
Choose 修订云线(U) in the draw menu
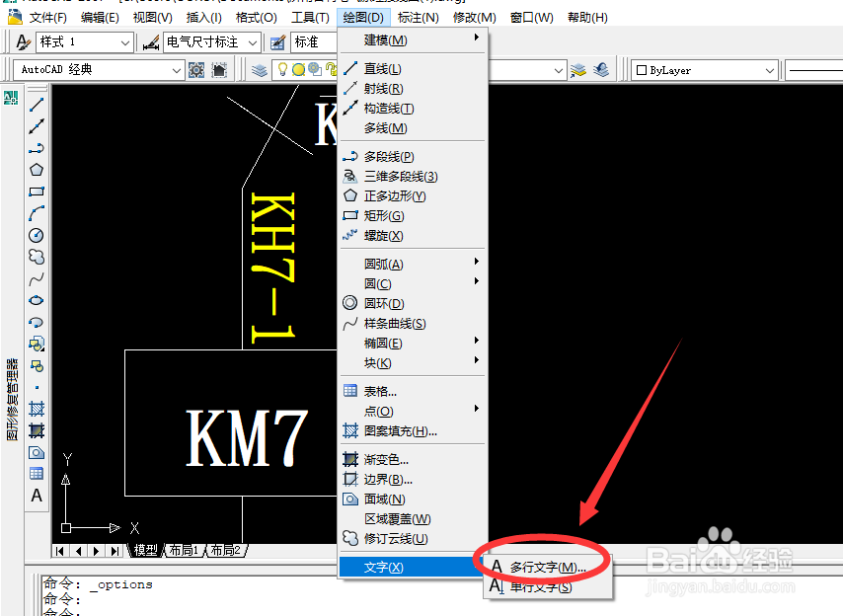[x=413, y=538]
